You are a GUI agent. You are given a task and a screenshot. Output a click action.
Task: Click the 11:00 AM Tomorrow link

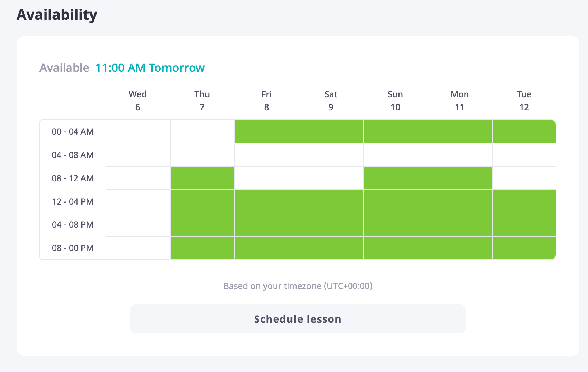[150, 68]
